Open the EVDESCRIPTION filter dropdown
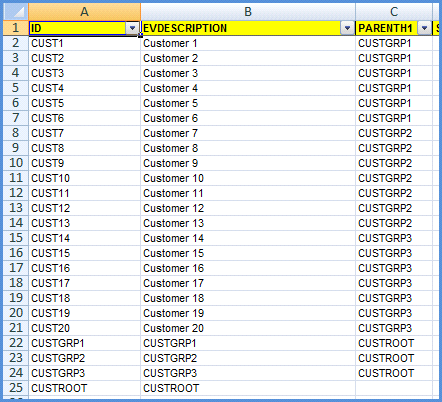This screenshot has height=402, width=442. (347, 28)
